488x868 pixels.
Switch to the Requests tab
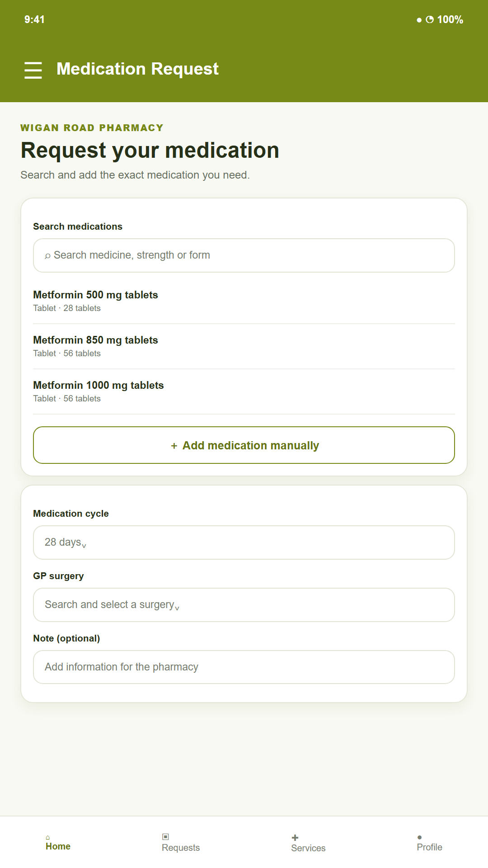(x=181, y=848)
